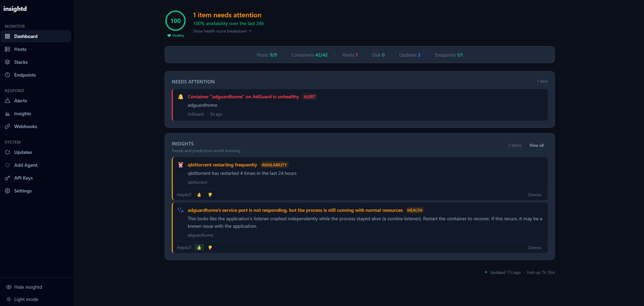
Task: Switch to the Dashboard view
Action: tap(26, 36)
